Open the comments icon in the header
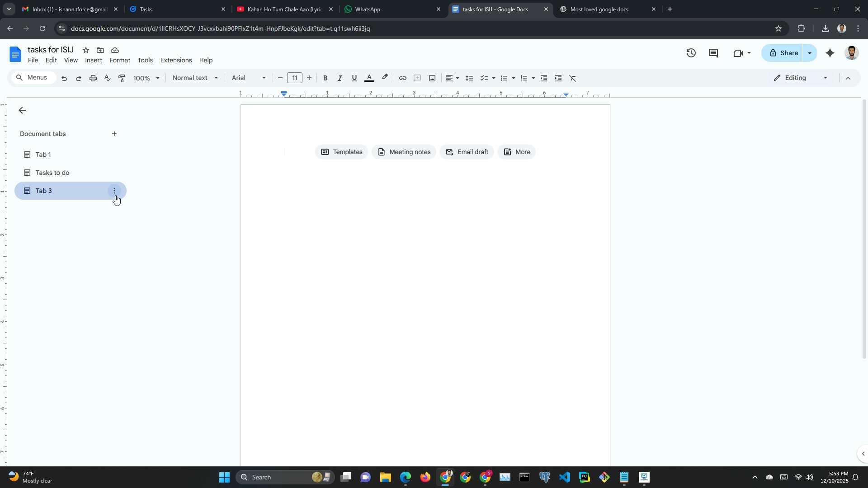Screen dimensions: 868x488 (x=713, y=53)
